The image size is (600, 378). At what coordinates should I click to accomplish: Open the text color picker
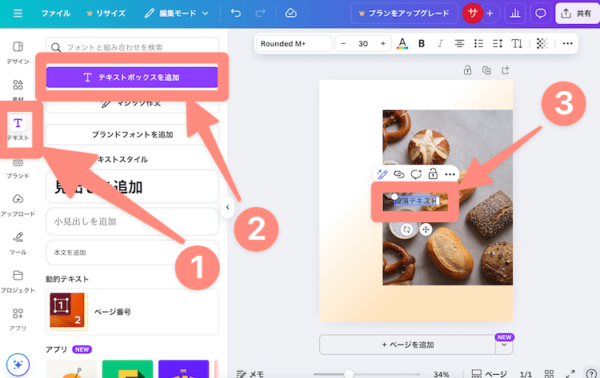click(402, 44)
